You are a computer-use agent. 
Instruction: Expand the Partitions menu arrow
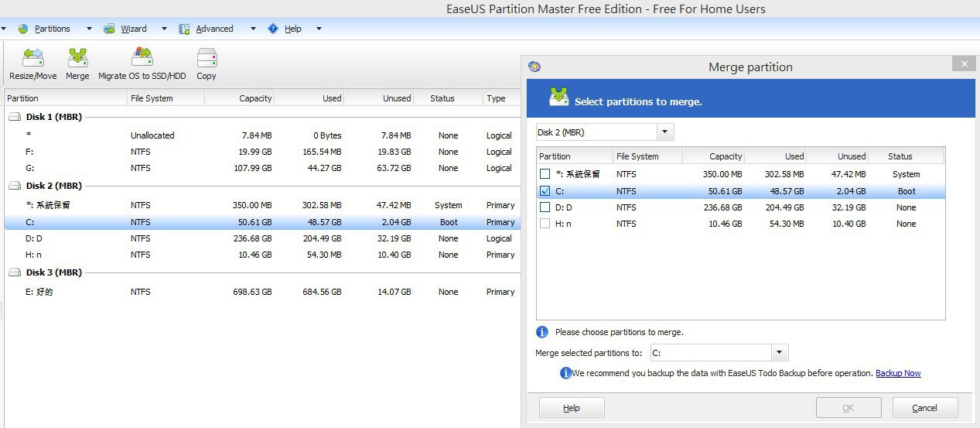pyautogui.click(x=89, y=29)
